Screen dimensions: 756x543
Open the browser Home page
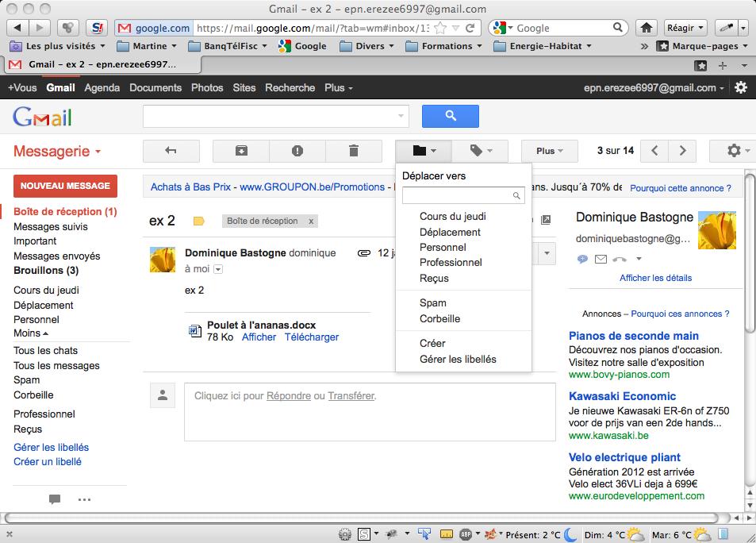(x=647, y=28)
